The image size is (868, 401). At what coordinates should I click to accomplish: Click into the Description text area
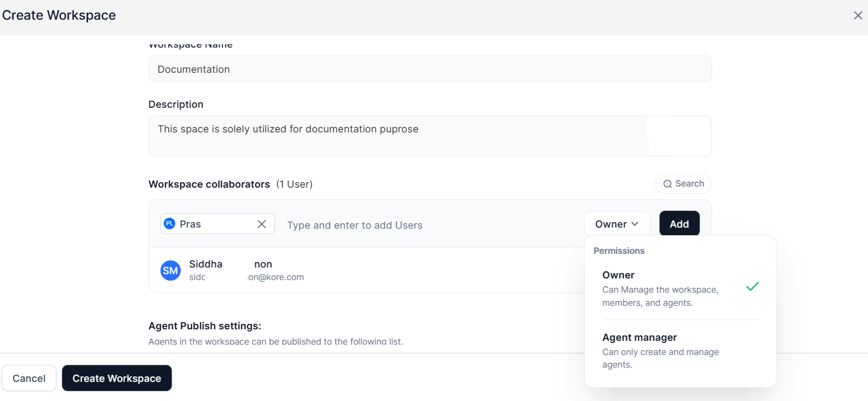[x=430, y=136]
